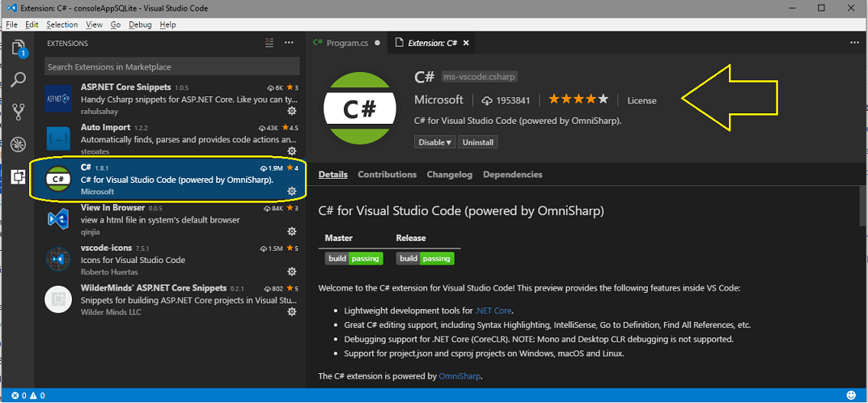Switch to Changelog tab

450,174
